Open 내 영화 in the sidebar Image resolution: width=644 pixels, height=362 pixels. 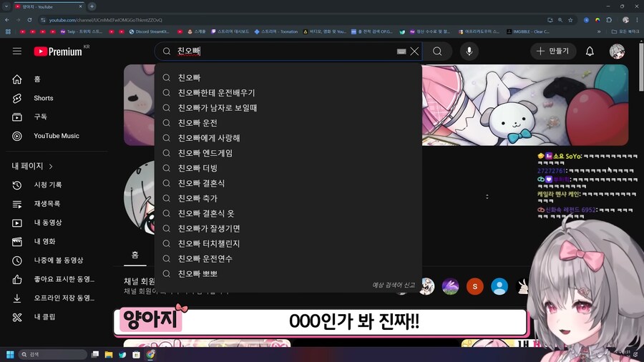click(57, 242)
